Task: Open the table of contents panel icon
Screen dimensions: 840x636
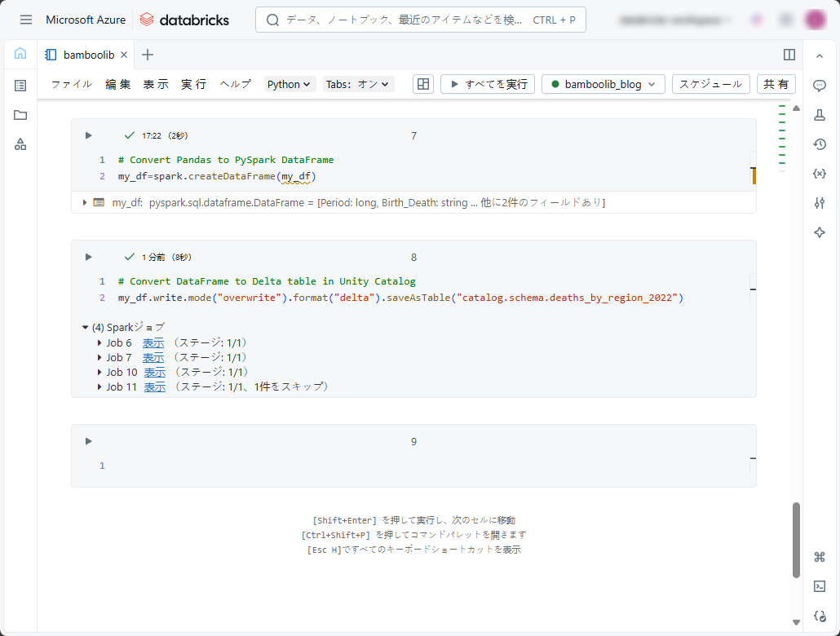Action: coord(20,85)
